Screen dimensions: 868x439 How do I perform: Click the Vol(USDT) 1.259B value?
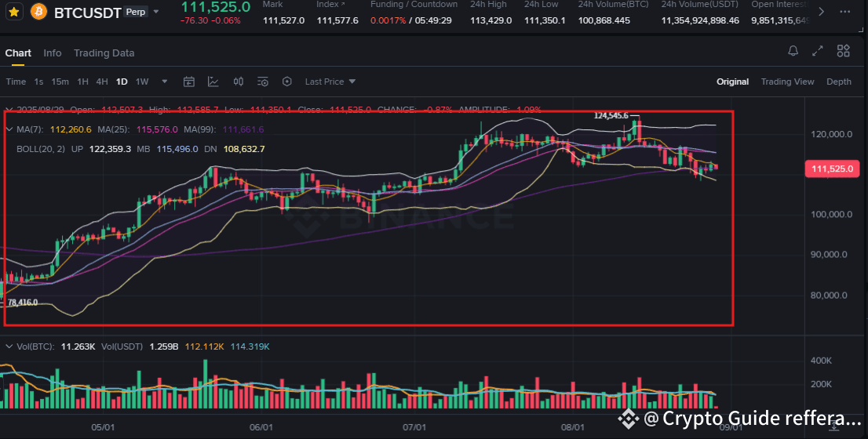(x=162, y=346)
